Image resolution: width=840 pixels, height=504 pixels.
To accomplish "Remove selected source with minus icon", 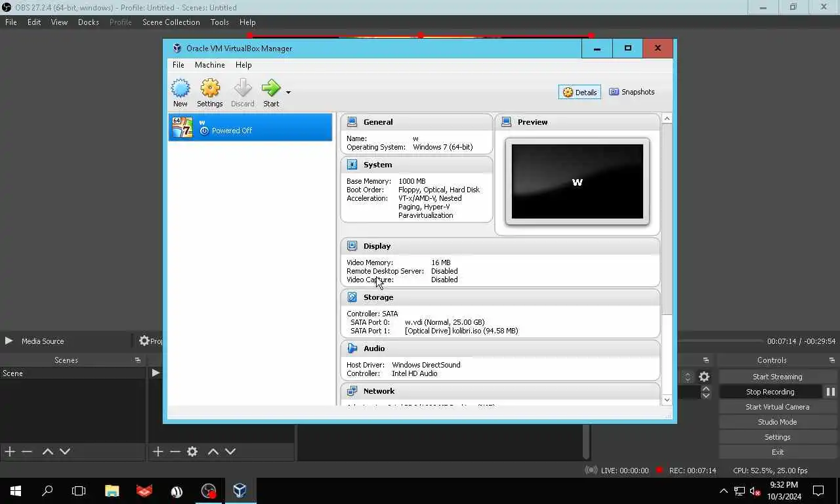I will click(x=175, y=451).
